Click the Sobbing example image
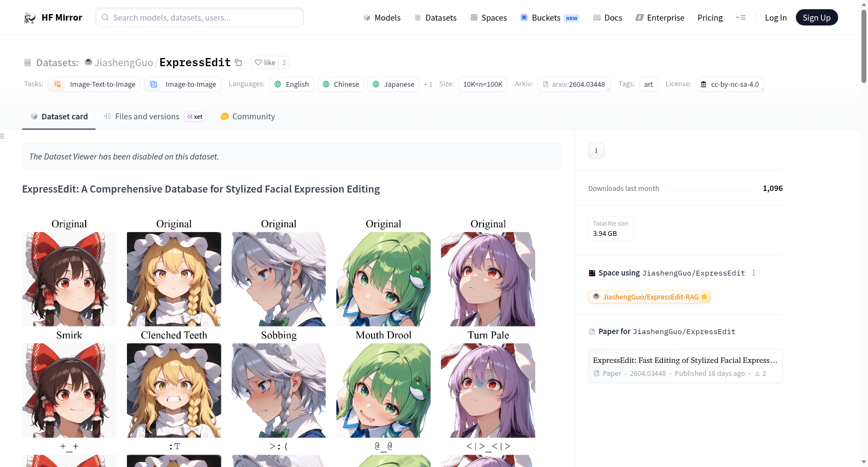 pos(279,391)
